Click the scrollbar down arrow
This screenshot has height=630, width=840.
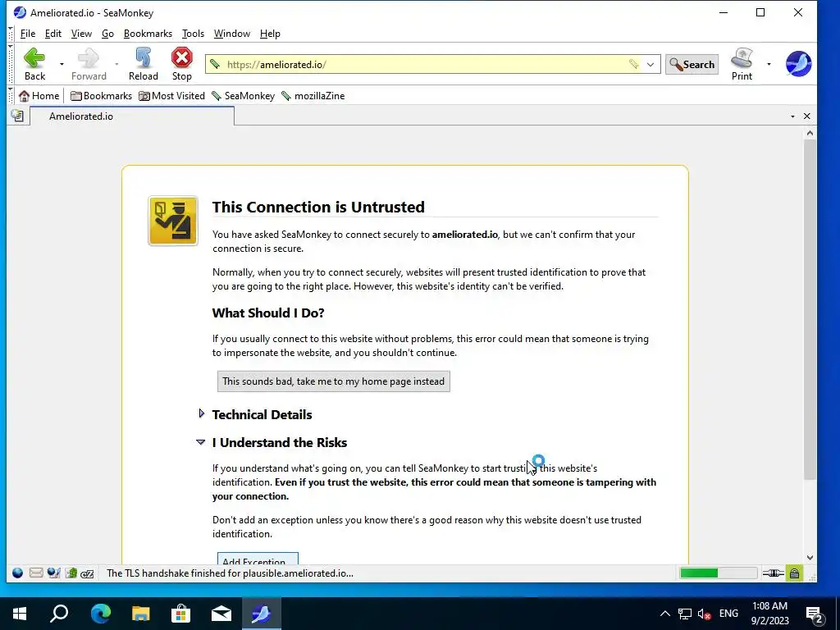(x=810, y=558)
